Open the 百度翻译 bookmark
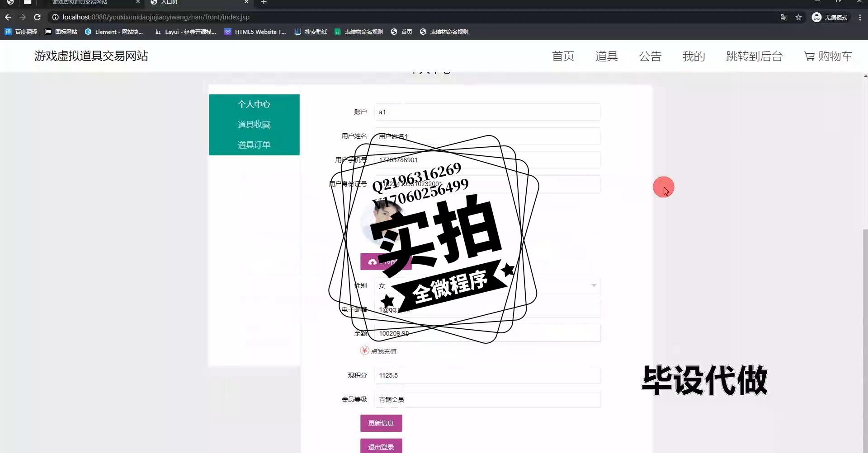Image resolution: width=868 pixels, height=453 pixels. tap(21, 32)
